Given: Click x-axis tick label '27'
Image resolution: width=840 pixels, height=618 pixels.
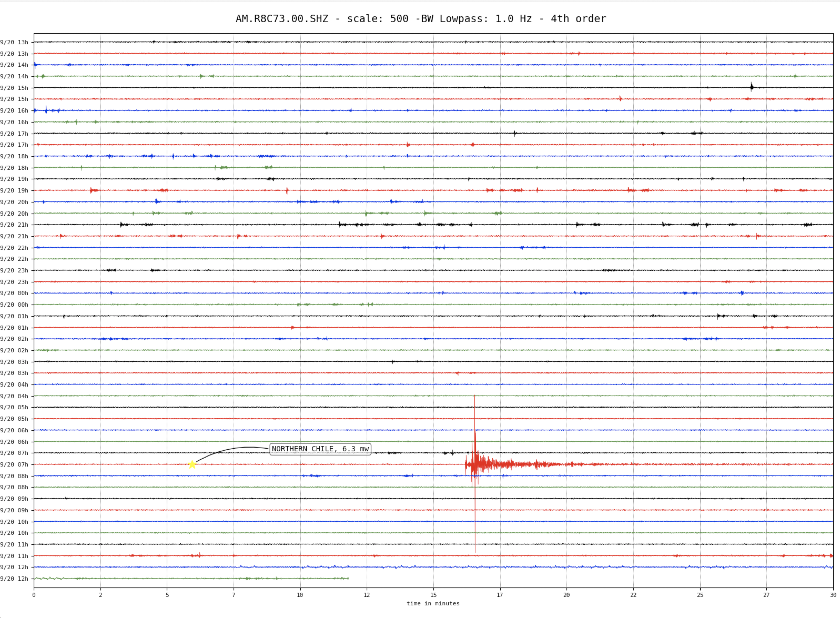Looking at the screenshot, I should pos(766,595).
